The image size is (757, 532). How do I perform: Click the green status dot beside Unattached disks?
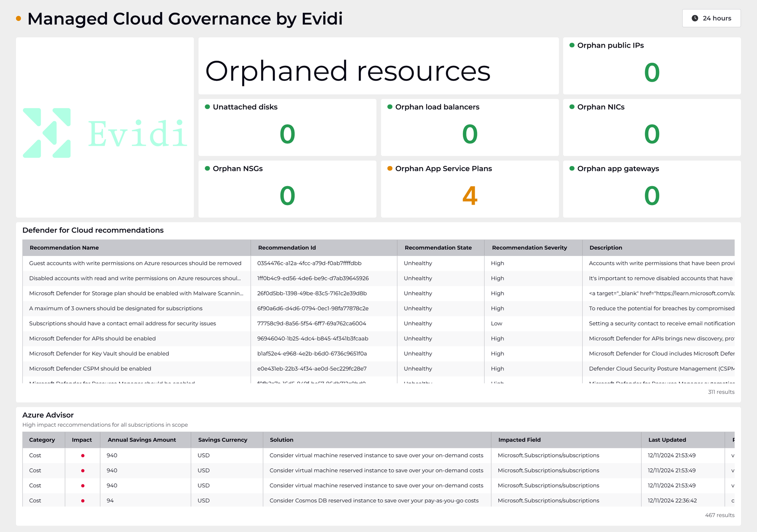tap(207, 107)
